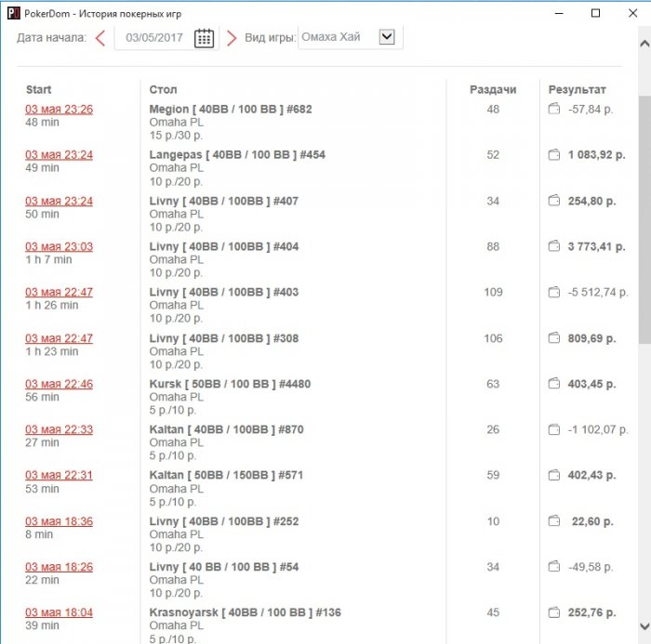Viewport: 651px width, 644px height.
Task: Click the result value 1 083,92 р.
Action: [x=596, y=155]
